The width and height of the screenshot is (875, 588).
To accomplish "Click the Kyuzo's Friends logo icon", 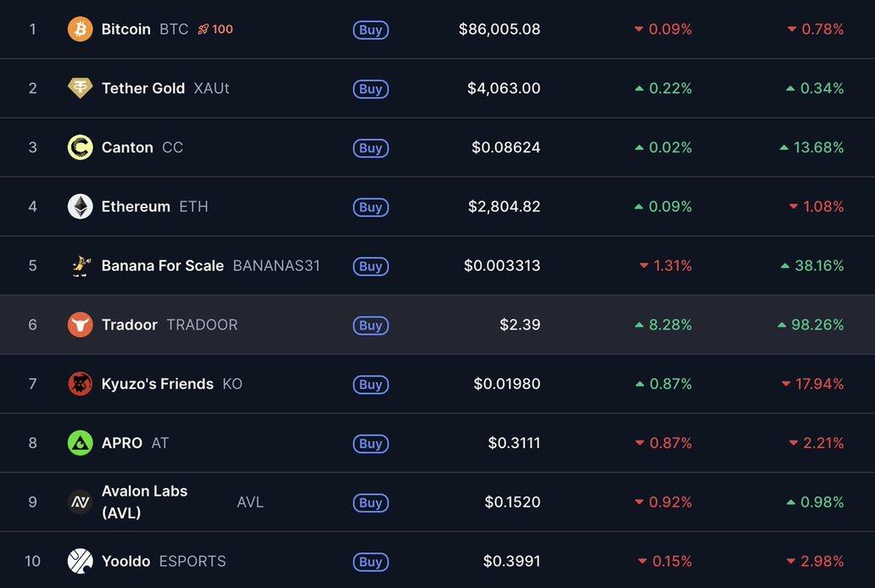I will tap(80, 384).
